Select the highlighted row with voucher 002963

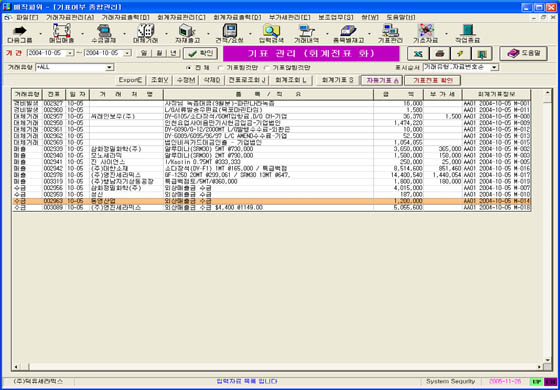tap(271, 201)
